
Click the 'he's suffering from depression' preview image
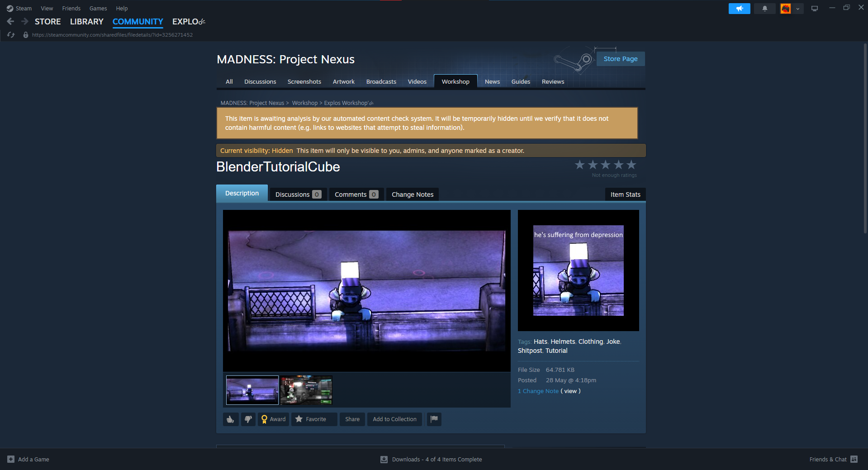tap(579, 271)
